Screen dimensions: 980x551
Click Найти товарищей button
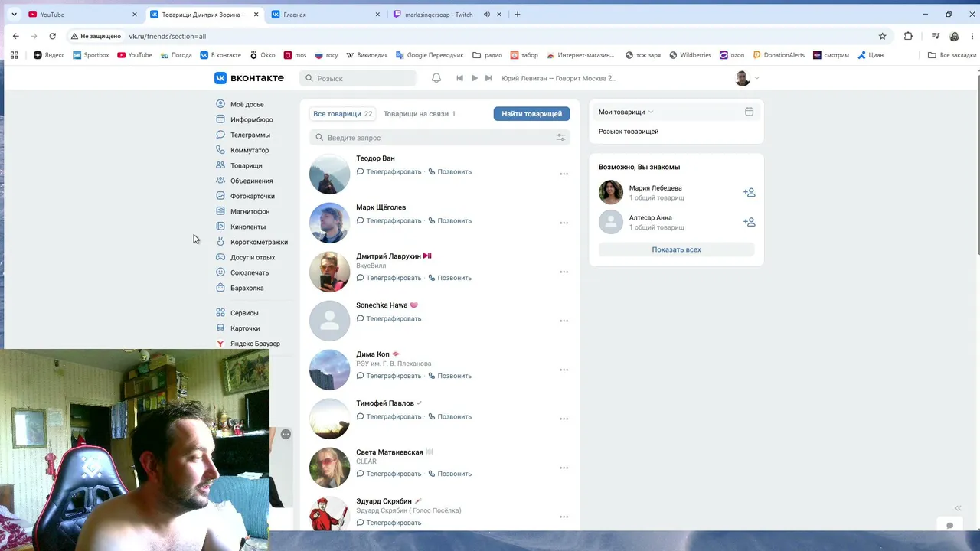pyautogui.click(x=531, y=114)
